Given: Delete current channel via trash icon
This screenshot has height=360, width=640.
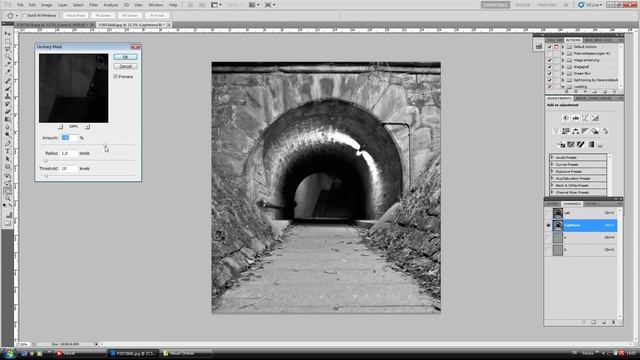Looking at the screenshot, I should [613, 322].
